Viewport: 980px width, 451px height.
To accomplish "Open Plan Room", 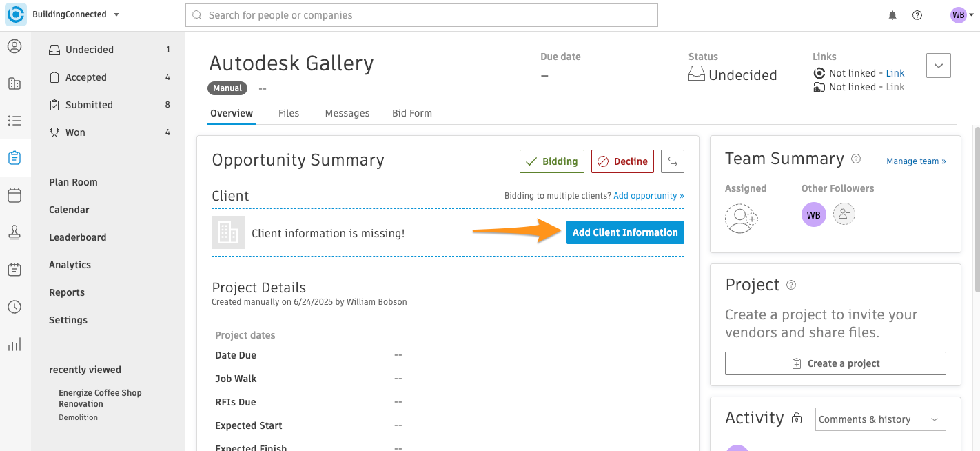I will [73, 182].
